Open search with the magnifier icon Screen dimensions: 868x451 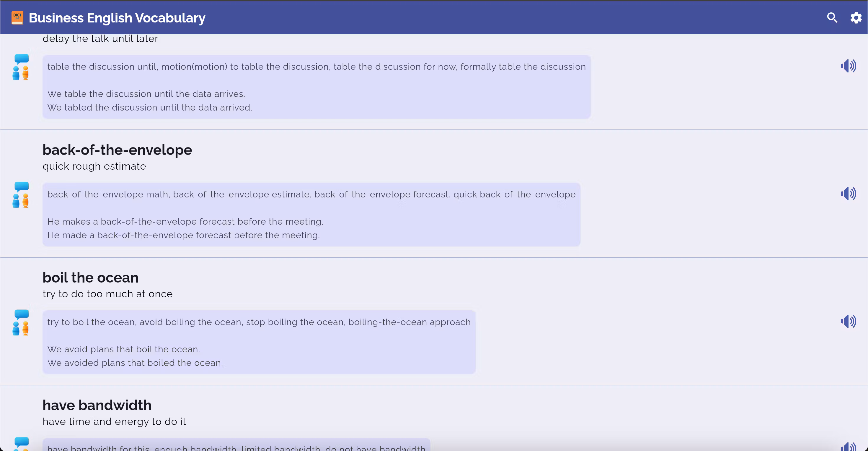pos(832,17)
